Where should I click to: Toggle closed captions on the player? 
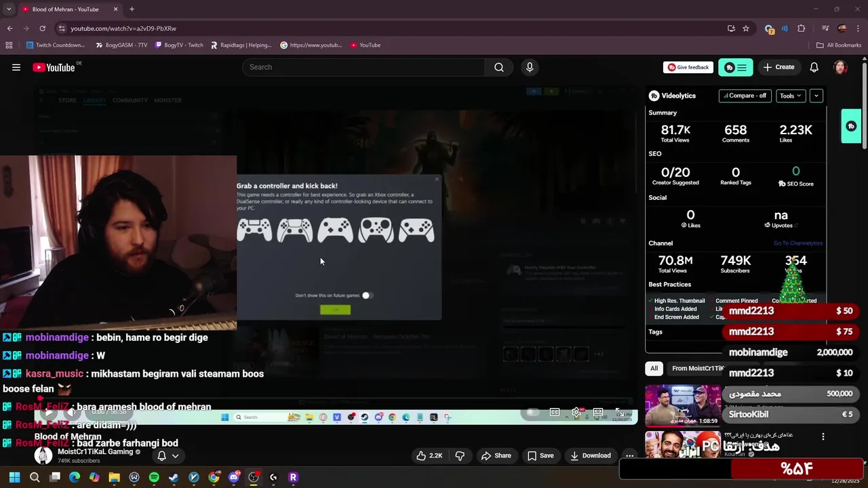[x=555, y=412]
